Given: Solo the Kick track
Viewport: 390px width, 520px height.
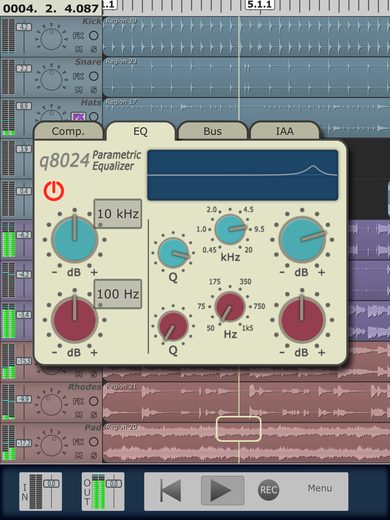Looking at the screenshot, I should pyautogui.click(x=94, y=49).
